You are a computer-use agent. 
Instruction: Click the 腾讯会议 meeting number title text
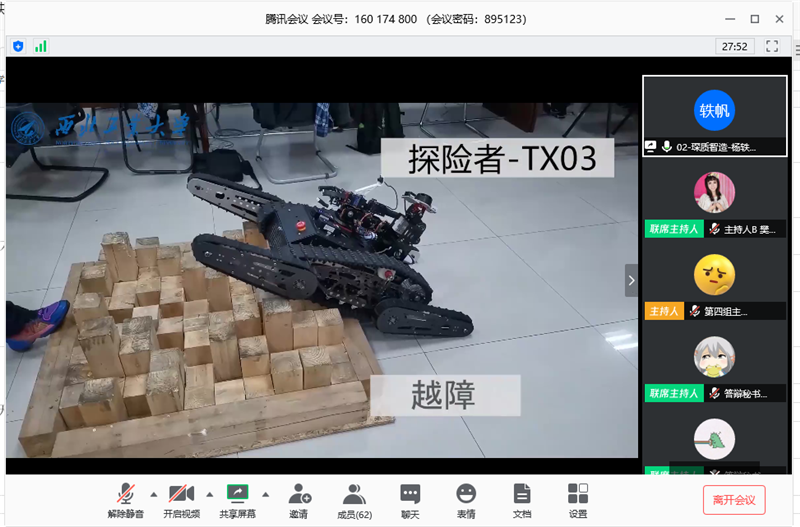[396, 19]
